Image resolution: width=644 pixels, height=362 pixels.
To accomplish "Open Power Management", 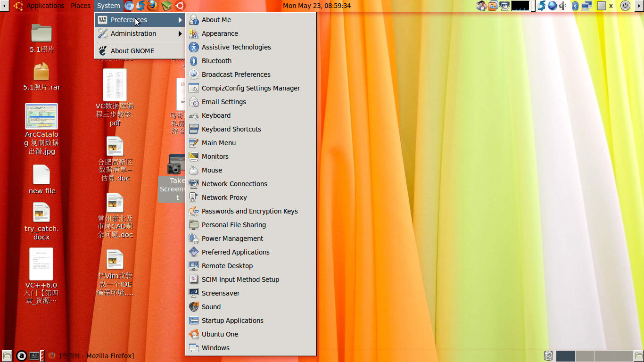I will pos(250,239).
